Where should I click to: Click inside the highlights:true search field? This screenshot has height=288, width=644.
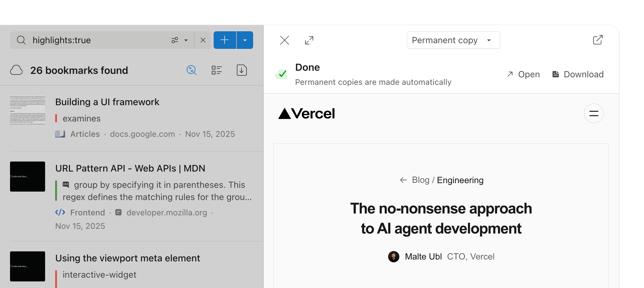pos(102,40)
